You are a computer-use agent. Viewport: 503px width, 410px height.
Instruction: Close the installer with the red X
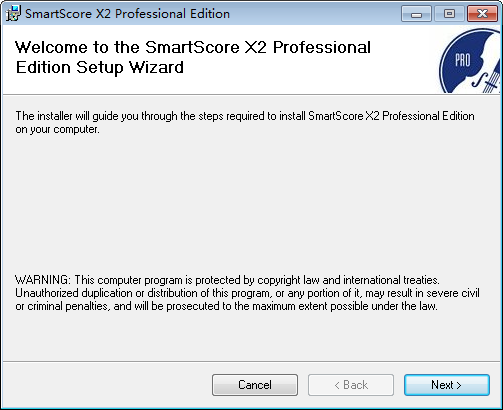tap(482, 14)
